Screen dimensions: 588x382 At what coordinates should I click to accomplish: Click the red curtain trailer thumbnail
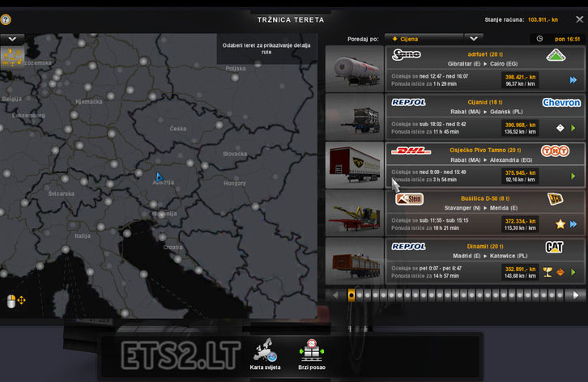tap(354, 165)
